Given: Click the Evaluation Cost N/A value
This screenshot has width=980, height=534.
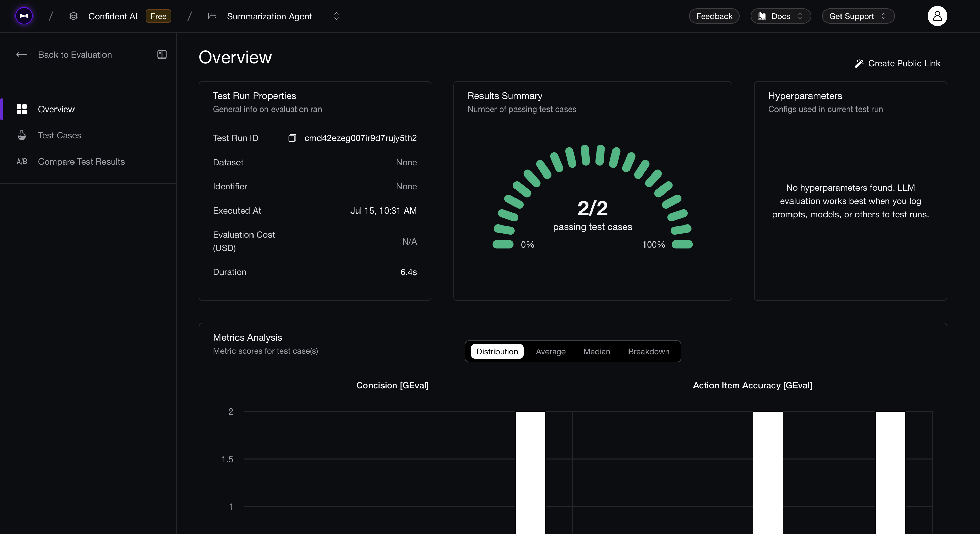Looking at the screenshot, I should point(409,241).
